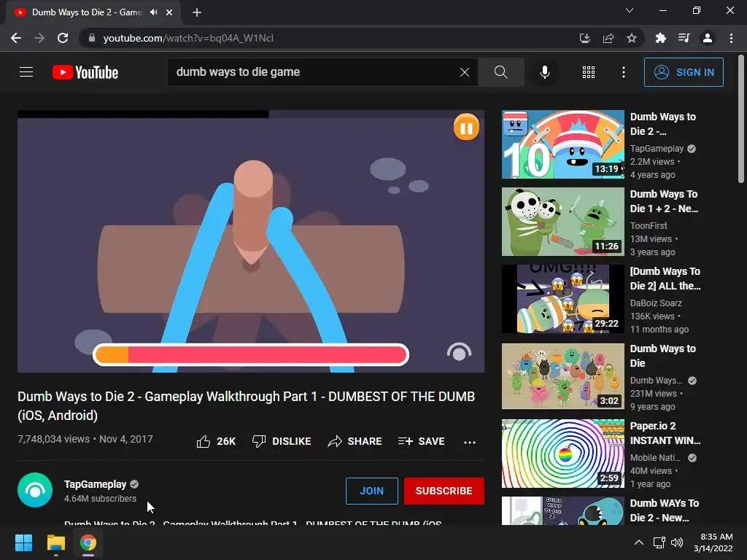This screenshot has width=747, height=560.
Task: Click the Chrome taskbar icon
Action: pos(88,542)
